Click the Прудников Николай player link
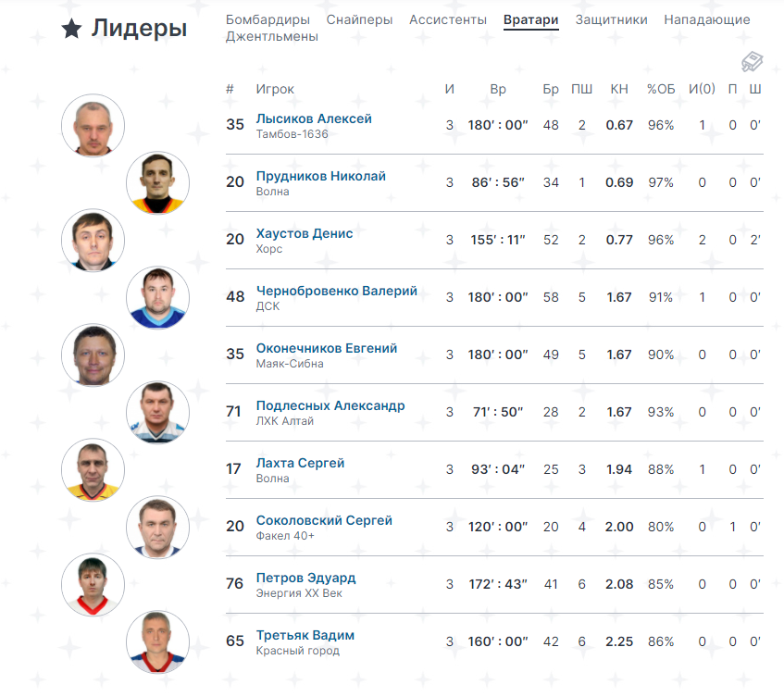784x697 pixels. point(321,176)
